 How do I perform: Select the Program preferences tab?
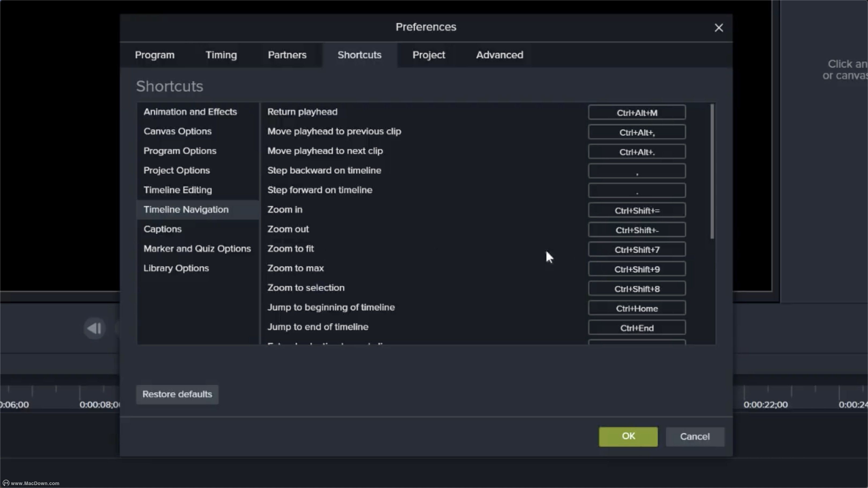pos(154,55)
